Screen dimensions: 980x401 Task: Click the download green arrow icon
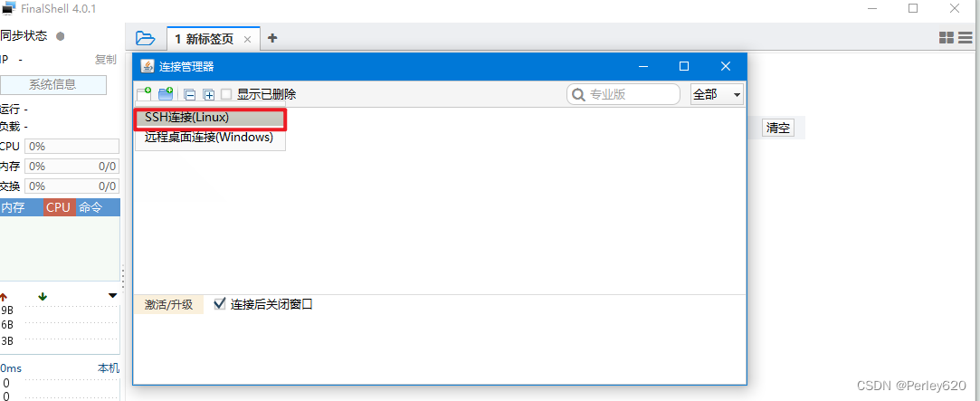pos(43,297)
